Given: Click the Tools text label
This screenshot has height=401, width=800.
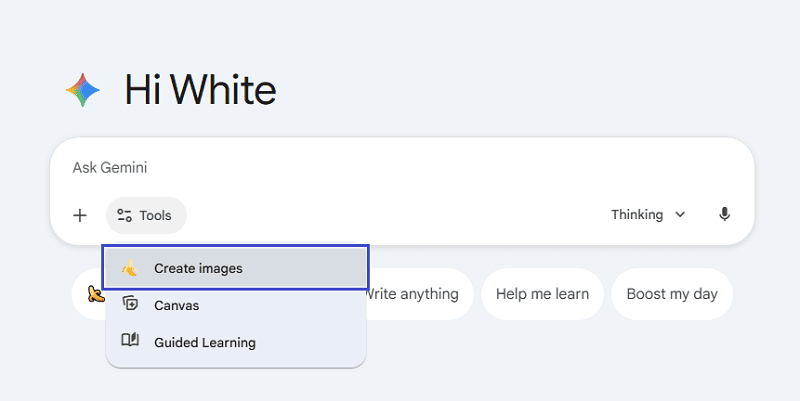Looking at the screenshot, I should tap(155, 215).
